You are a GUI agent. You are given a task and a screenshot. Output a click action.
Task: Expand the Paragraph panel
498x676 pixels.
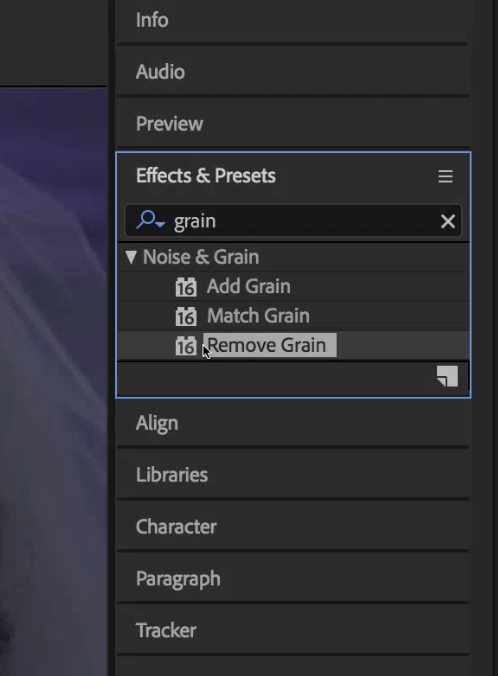point(293,579)
